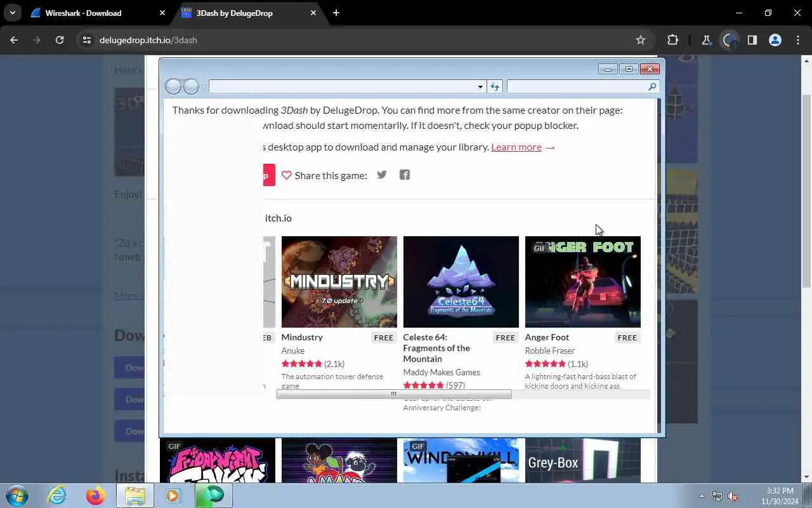Click the Facebook share icon
The image size is (812, 508).
tap(405, 175)
